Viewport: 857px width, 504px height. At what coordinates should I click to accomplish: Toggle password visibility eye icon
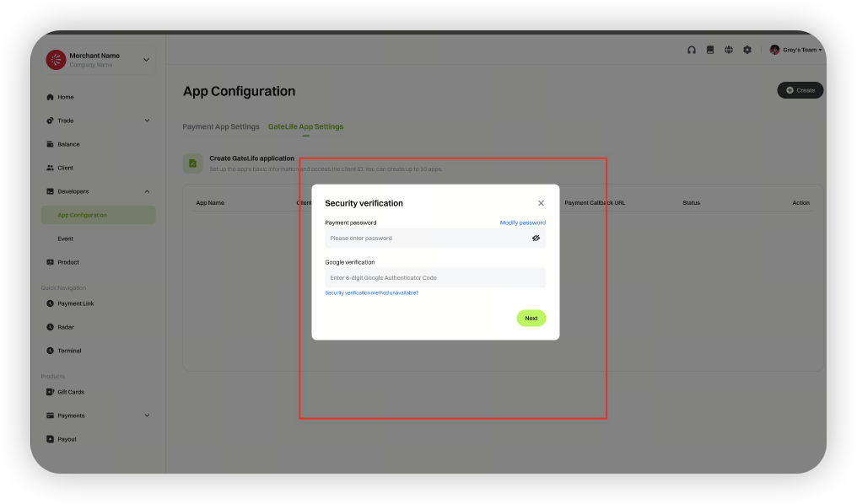(536, 239)
